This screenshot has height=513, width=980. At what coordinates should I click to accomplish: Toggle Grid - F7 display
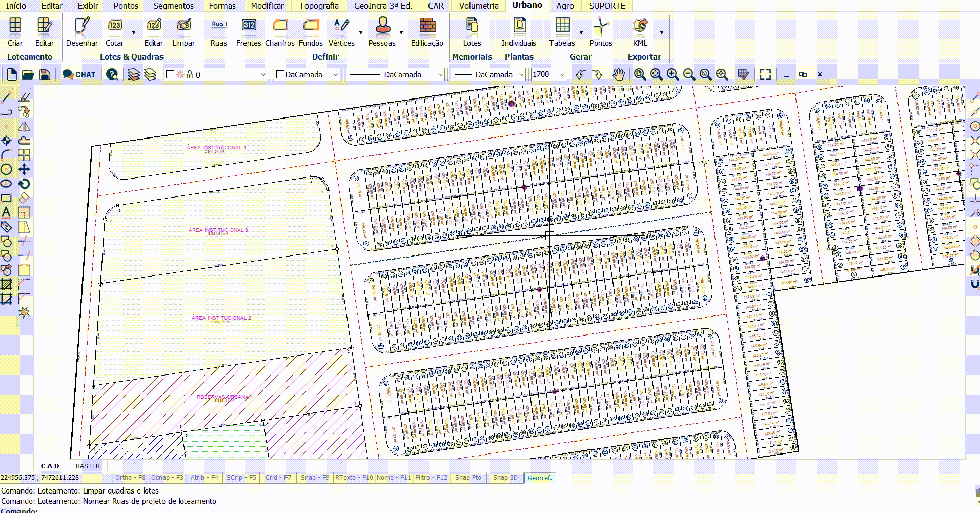click(278, 477)
